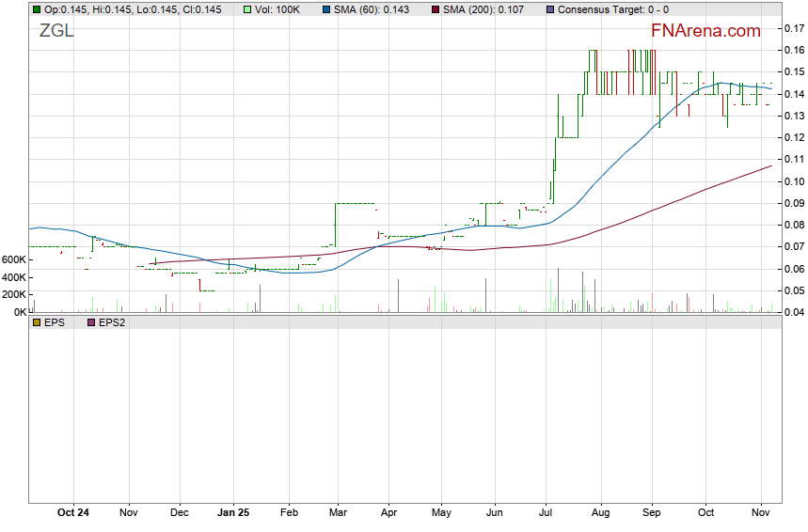
Task: Click the Nov label at right of axis
Action: click(761, 513)
